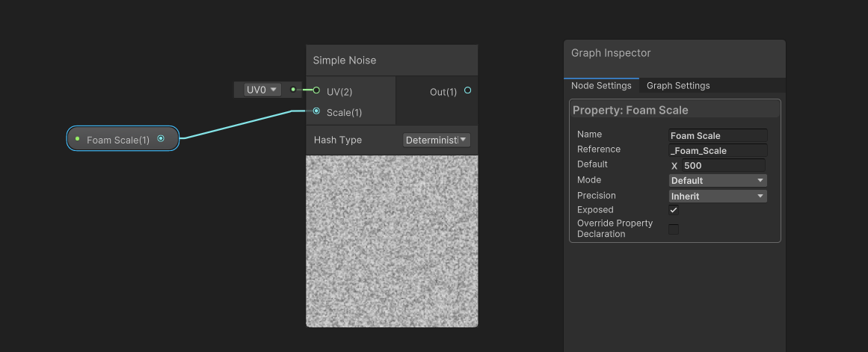
Task: Click the green dot on Foam Scale node
Action: 77,139
